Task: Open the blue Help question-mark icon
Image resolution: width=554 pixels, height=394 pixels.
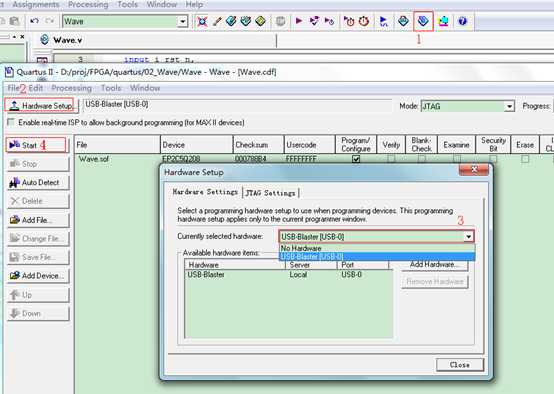Action: coord(462,21)
